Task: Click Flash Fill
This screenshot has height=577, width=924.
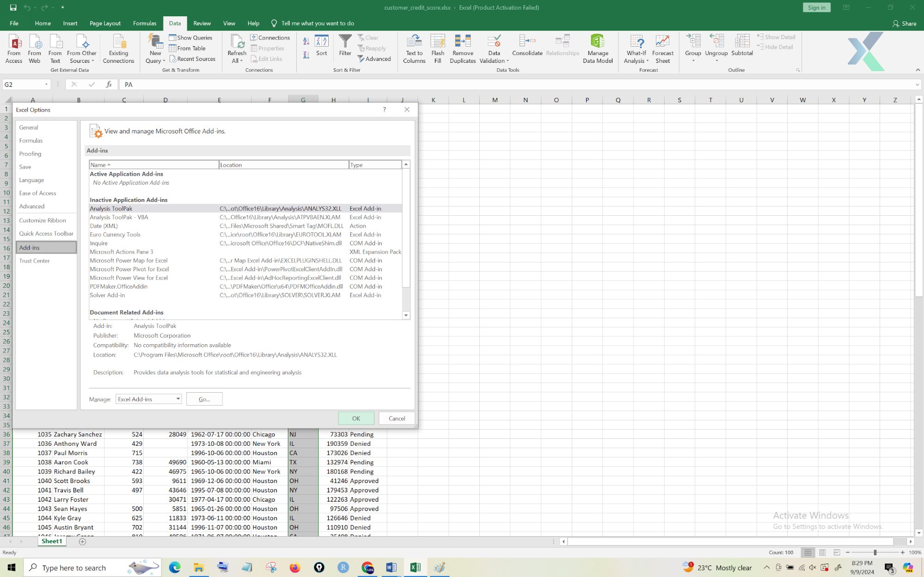Action: coord(438,49)
